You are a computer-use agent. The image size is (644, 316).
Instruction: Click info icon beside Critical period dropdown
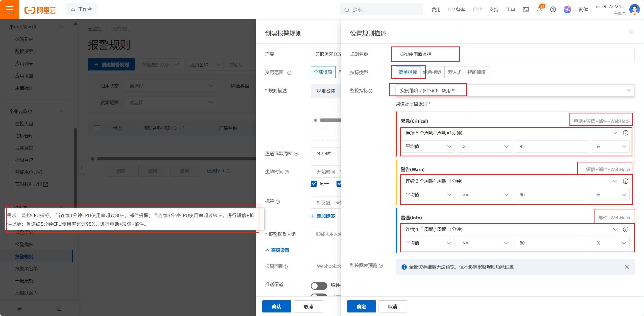(x=626, y=133)
